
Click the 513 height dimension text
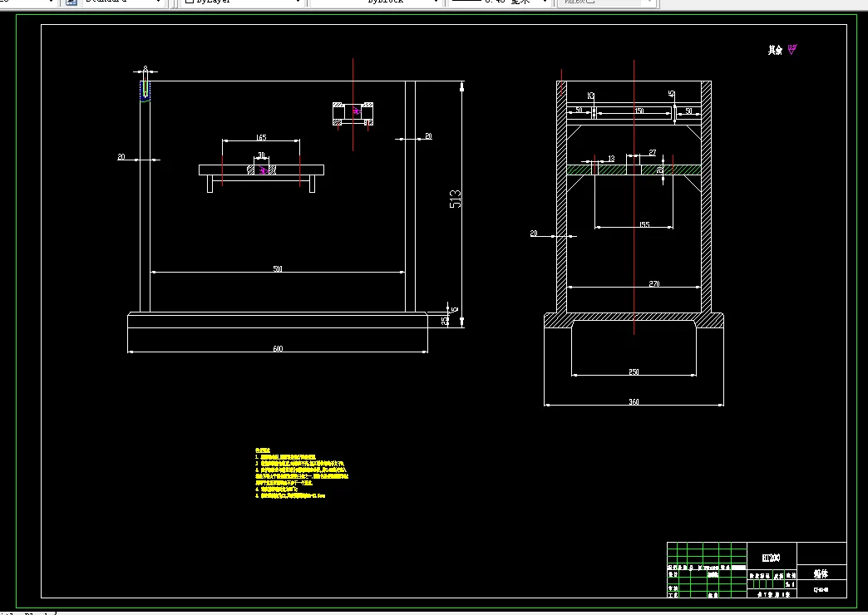point(456,199)
